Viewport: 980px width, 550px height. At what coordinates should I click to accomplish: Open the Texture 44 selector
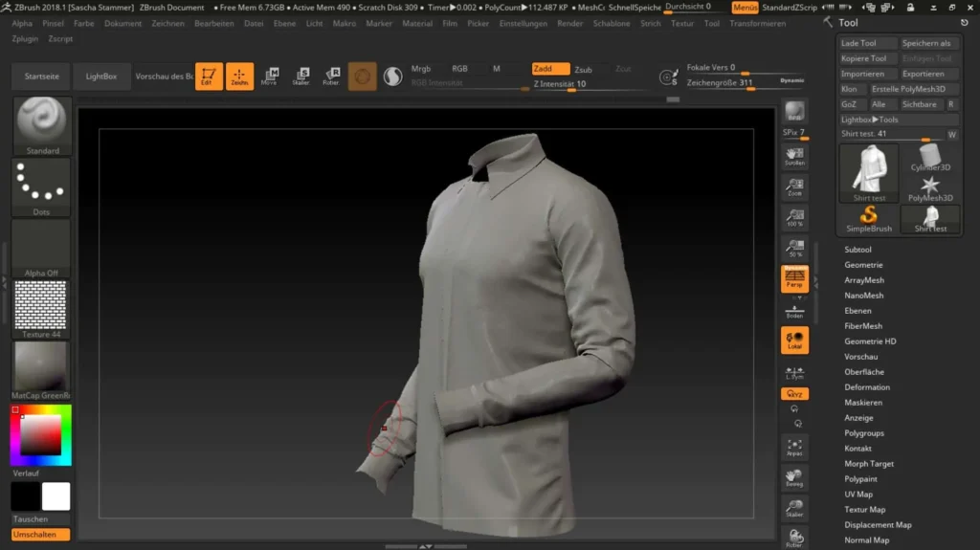(42, 309)
